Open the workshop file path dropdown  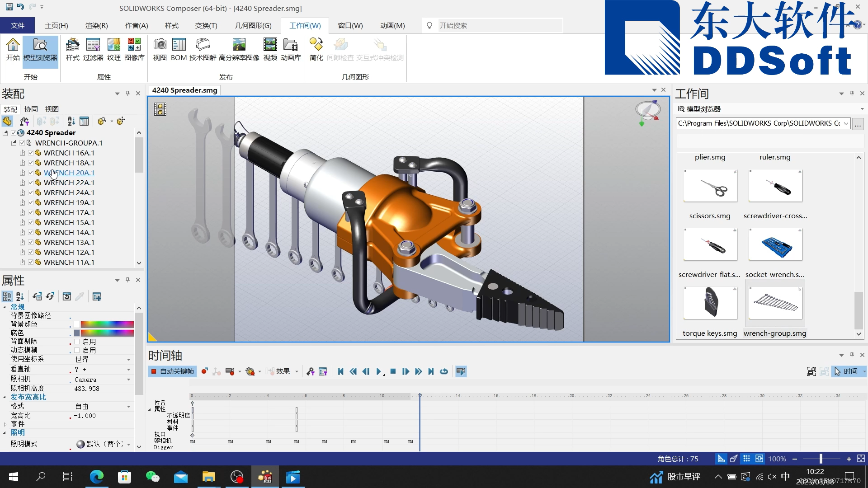846,123
